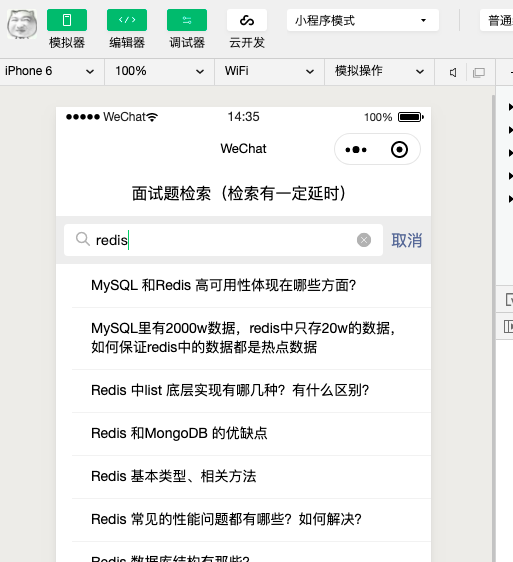513x562 pixels.
Task: Clear the redis search text
Action: pos(364,240)
